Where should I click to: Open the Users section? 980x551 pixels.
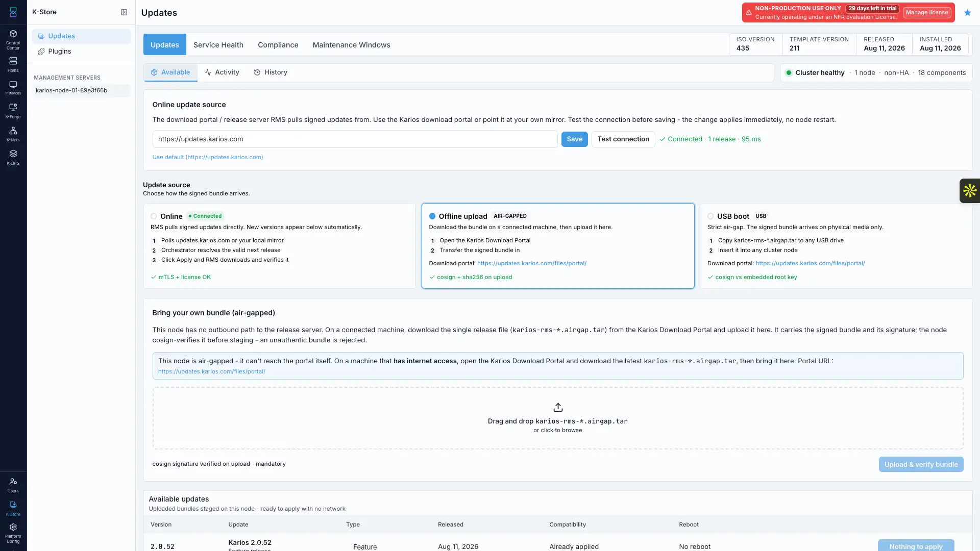13,485
